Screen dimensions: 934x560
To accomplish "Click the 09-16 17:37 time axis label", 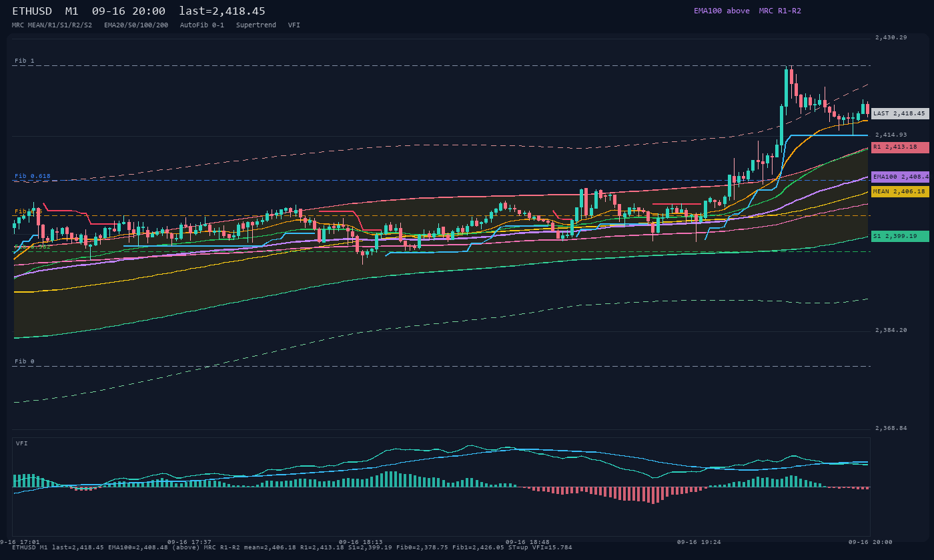I will [x=189, y=542].
